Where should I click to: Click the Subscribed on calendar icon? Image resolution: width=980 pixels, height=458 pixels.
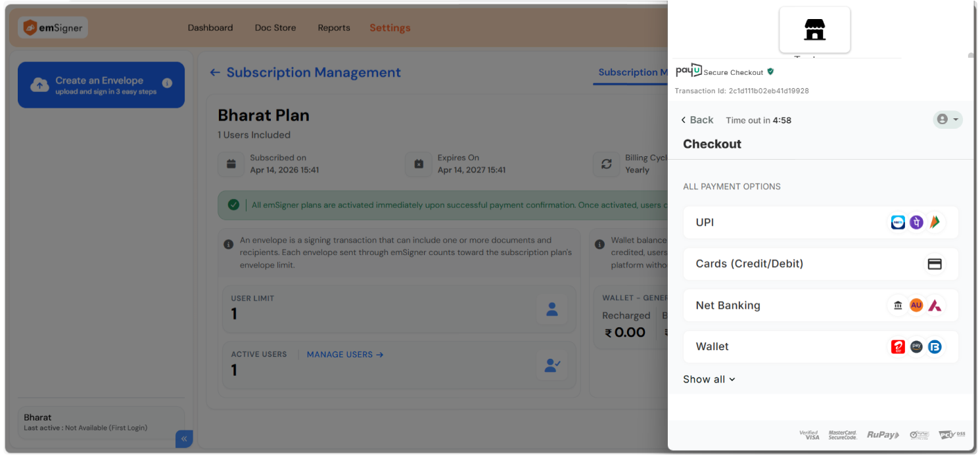tap(231, 164)
